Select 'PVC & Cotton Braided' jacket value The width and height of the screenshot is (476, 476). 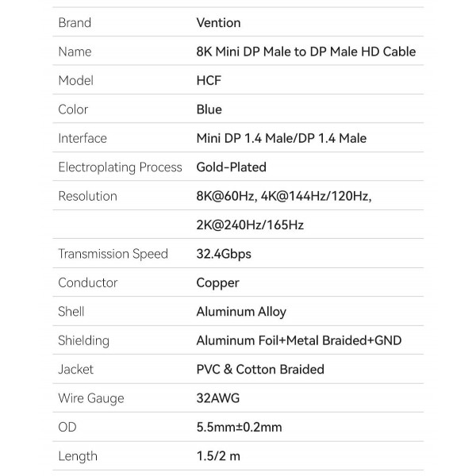point(260,370)
